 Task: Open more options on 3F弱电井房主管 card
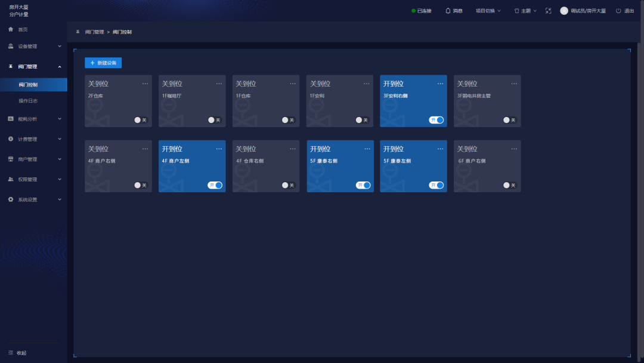(514, 84)
